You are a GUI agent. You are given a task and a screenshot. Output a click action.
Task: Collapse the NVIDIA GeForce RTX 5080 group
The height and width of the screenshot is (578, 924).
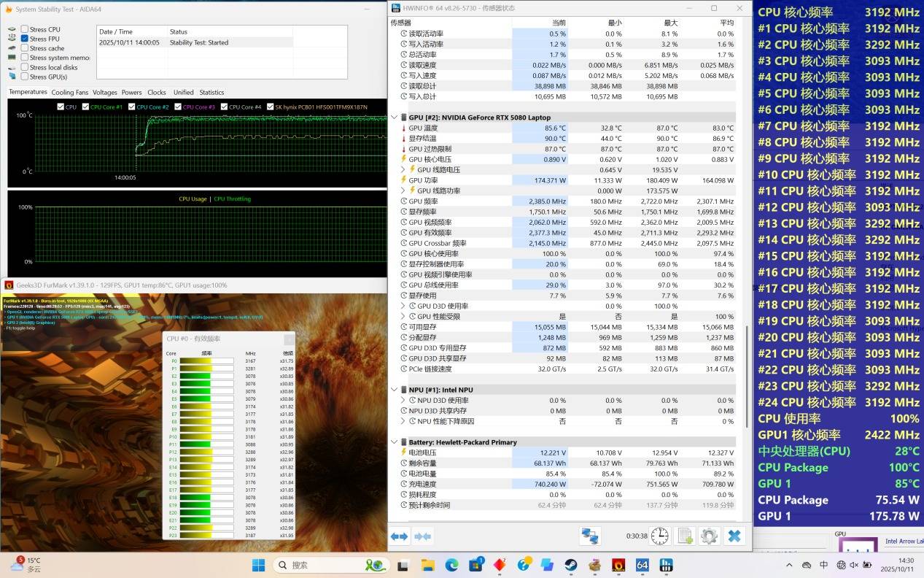[x=395, y=117]
